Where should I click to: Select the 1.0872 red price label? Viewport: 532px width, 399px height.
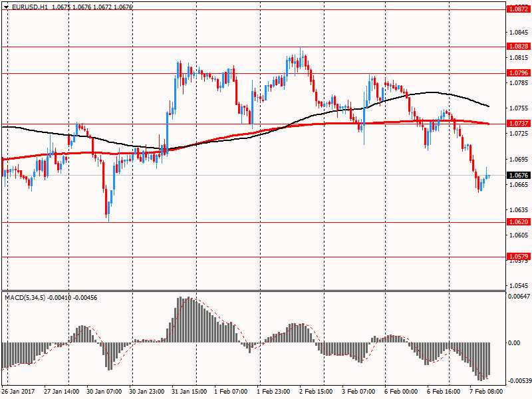517,9
